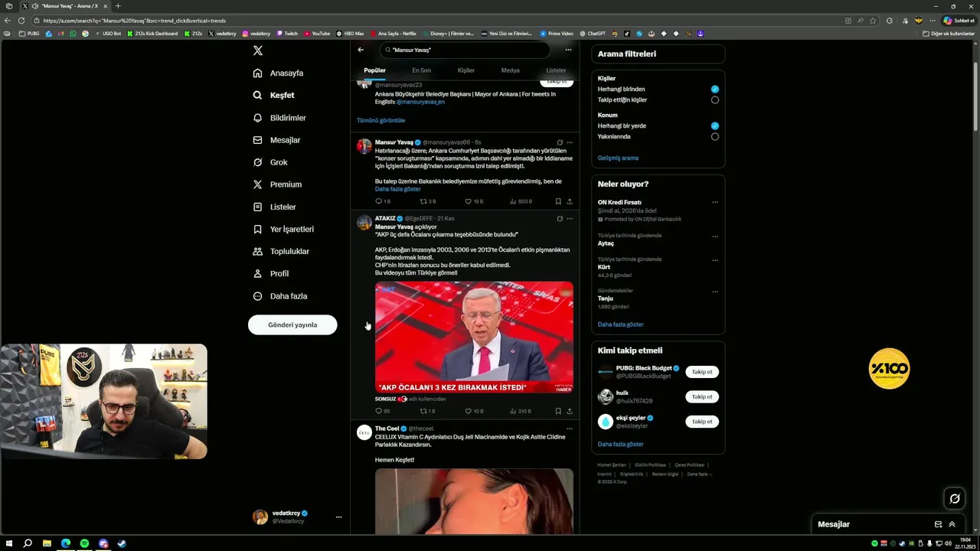Viewport: 980px width, 551px height.
Task: Share the Mansur Yavaş tweet
Action: (x=570, y=201)
